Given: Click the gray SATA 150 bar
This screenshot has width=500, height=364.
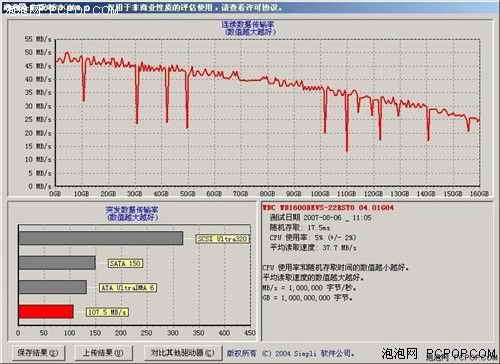Looking at the screenshot, I should coord(57,263).
